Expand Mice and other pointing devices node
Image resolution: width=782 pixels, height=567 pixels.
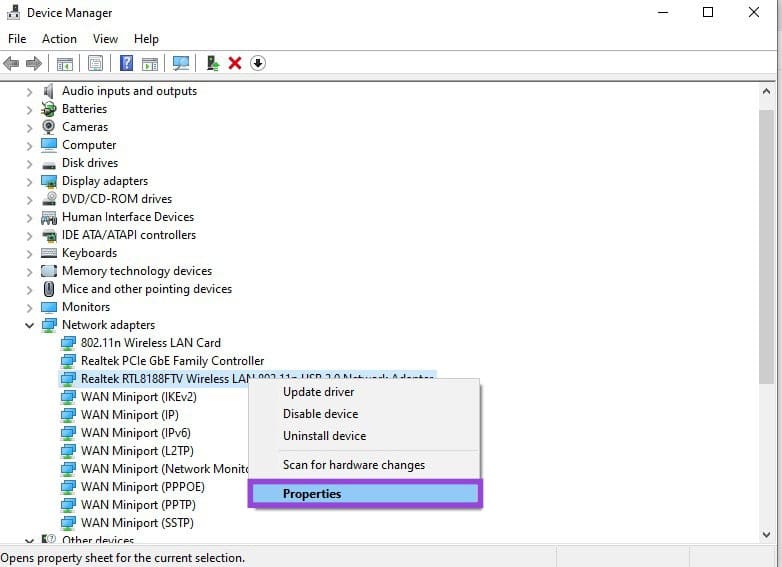[x=29, y=290]
